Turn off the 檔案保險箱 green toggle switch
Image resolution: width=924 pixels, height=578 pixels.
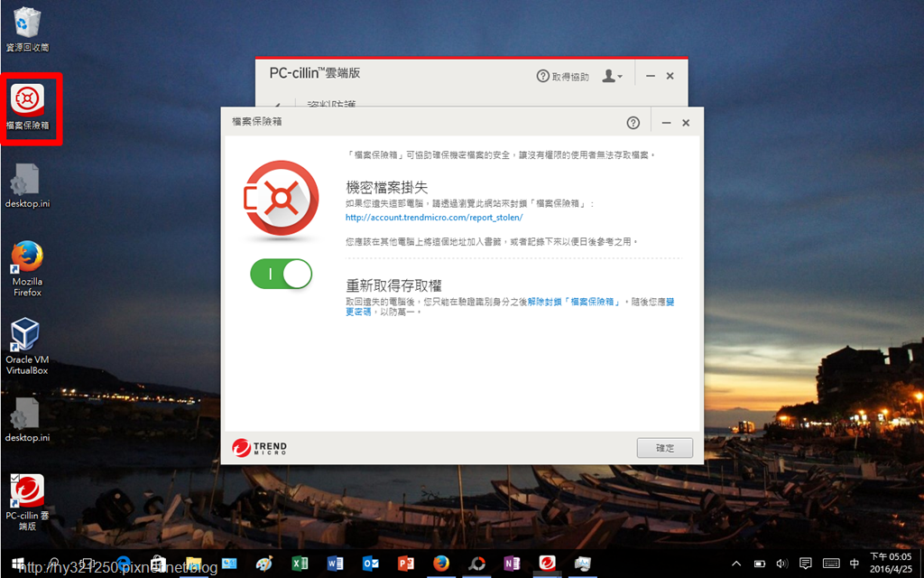(282, 274)
